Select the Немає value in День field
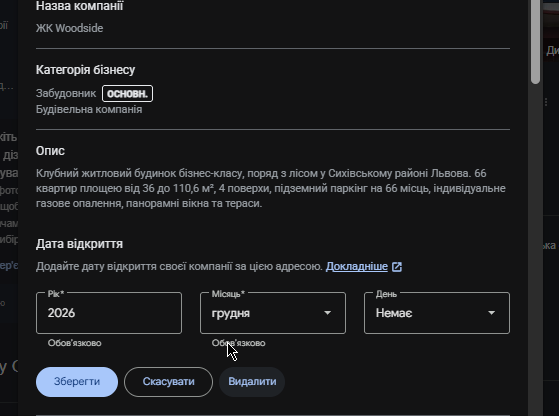 coord(394,313)
